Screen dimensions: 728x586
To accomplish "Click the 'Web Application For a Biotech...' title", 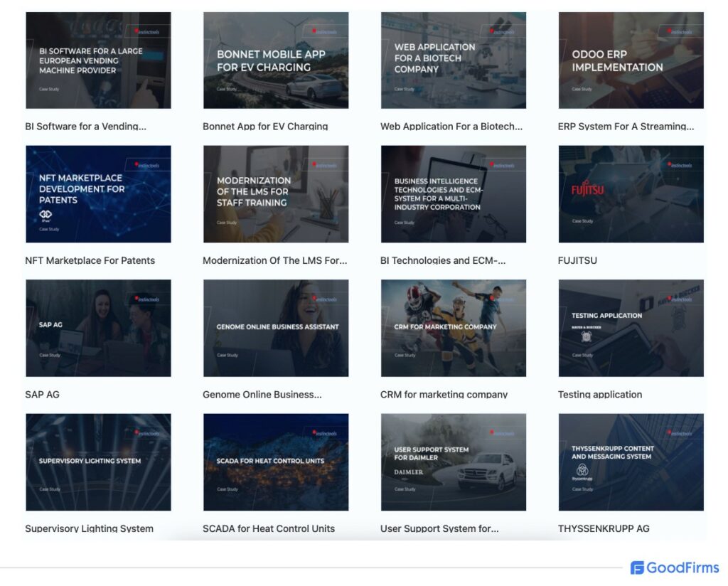I will pyautogui.click(x=451, y=127).
